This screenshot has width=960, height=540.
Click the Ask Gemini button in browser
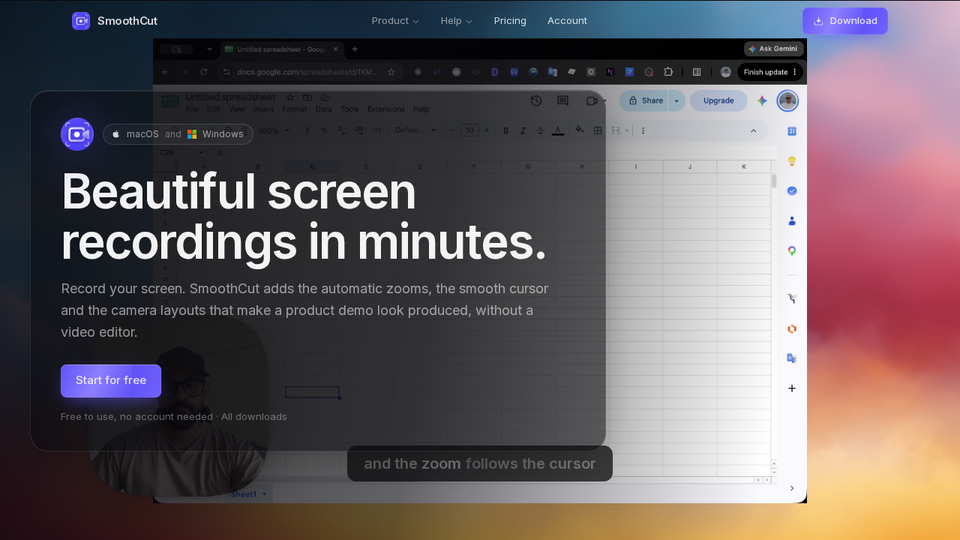pos(773,48)
